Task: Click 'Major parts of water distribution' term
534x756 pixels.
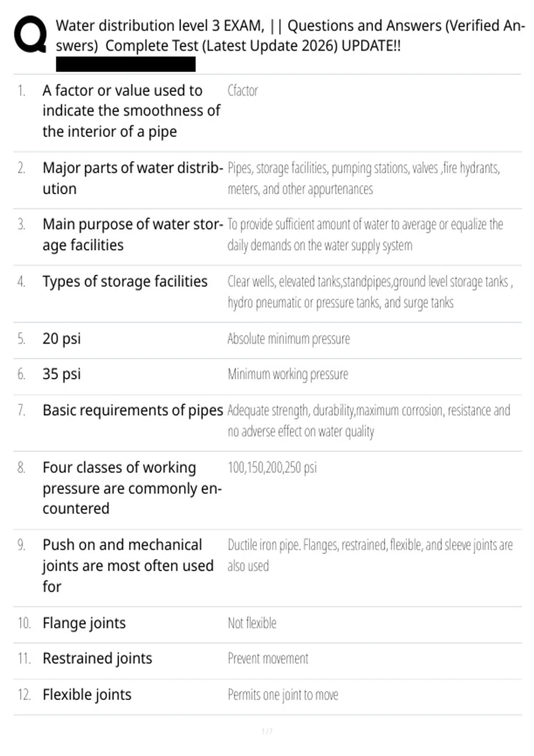Action: click(133, 178)
